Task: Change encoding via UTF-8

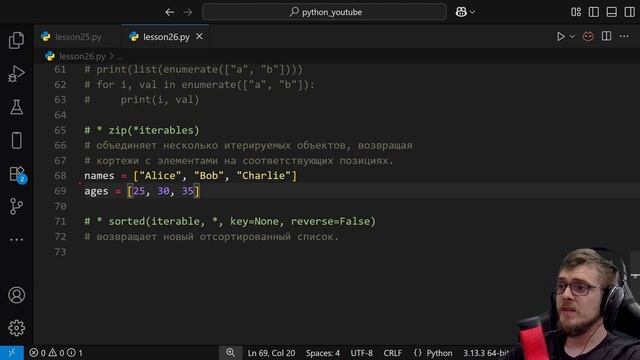Action: tap(362, 353)
